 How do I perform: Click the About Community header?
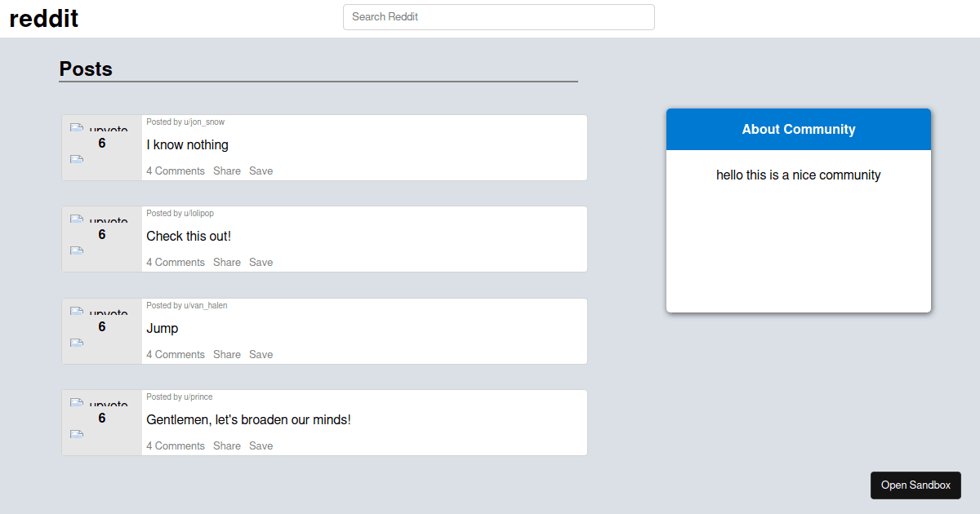tap(798, 130)
